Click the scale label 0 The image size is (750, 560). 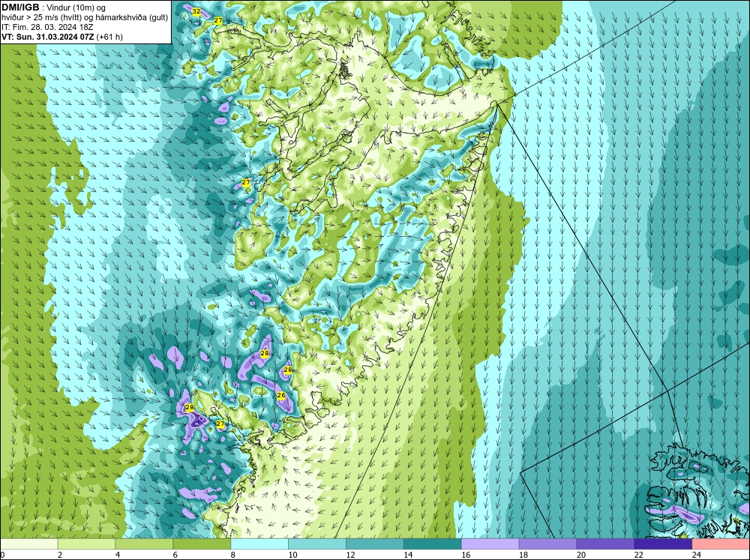pyautogui.click(x=2, y=555)
